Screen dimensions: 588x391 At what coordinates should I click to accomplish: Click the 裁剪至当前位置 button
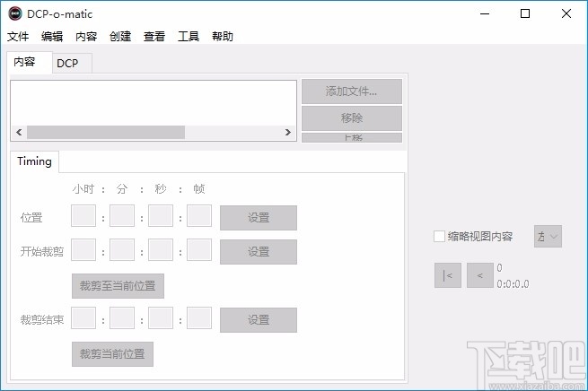(118, 286)
